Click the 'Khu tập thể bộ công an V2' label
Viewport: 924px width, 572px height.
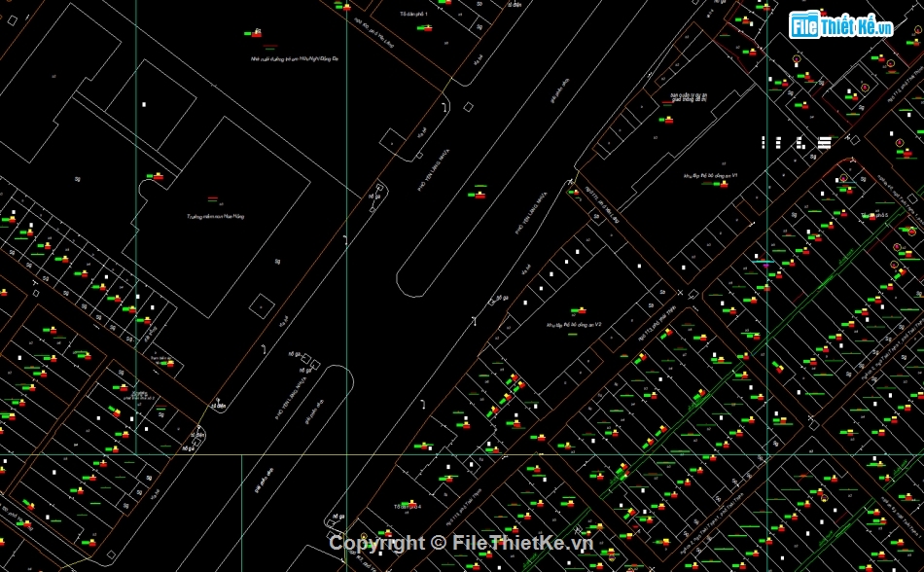[574, 325]
